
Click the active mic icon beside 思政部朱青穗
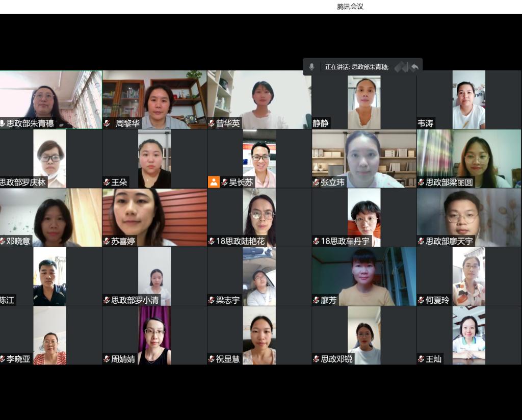pyautogui.click(x=3, y=123)
